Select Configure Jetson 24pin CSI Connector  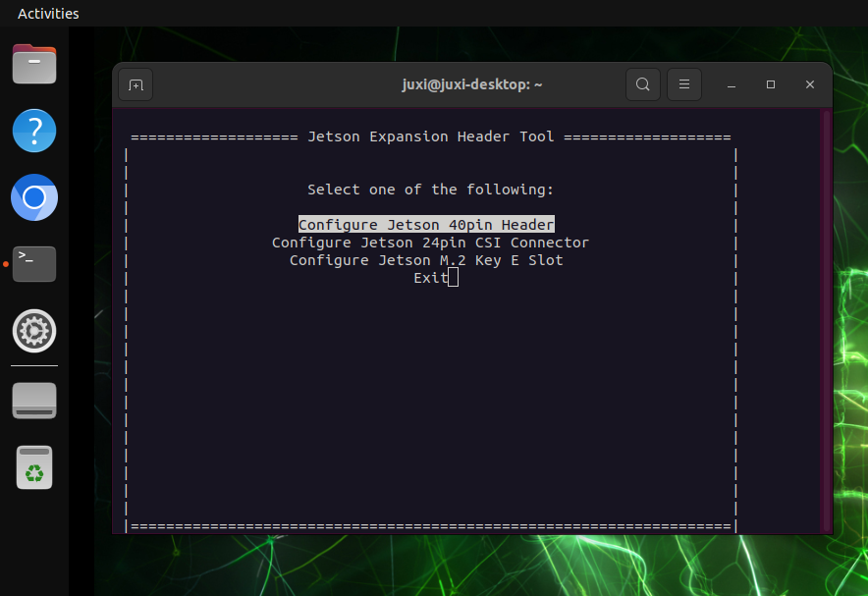(431, 243)
